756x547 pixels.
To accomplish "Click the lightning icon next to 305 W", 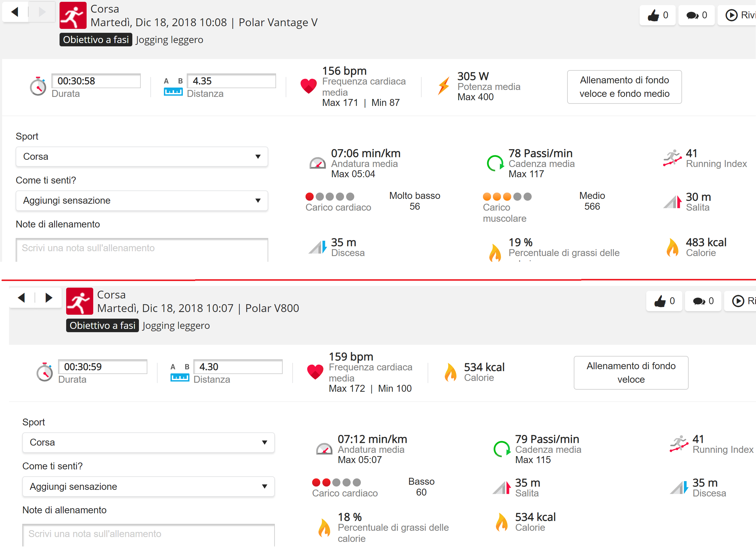I will (x=444, y=86).
